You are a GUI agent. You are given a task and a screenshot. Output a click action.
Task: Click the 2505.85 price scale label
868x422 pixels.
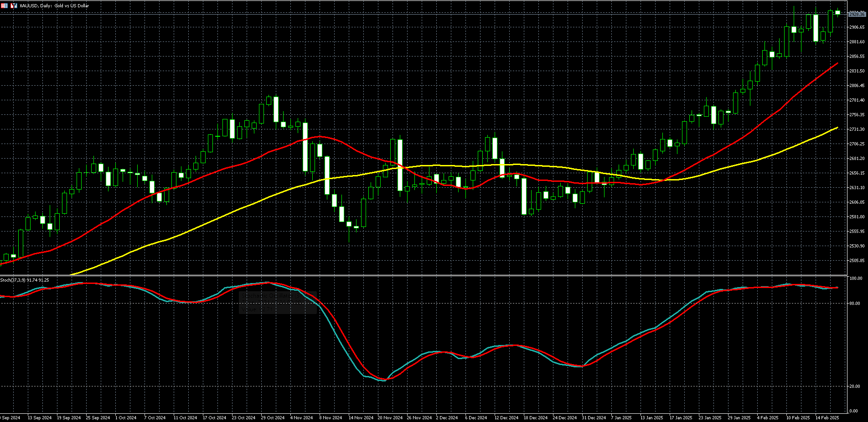(x=857, y=261)
